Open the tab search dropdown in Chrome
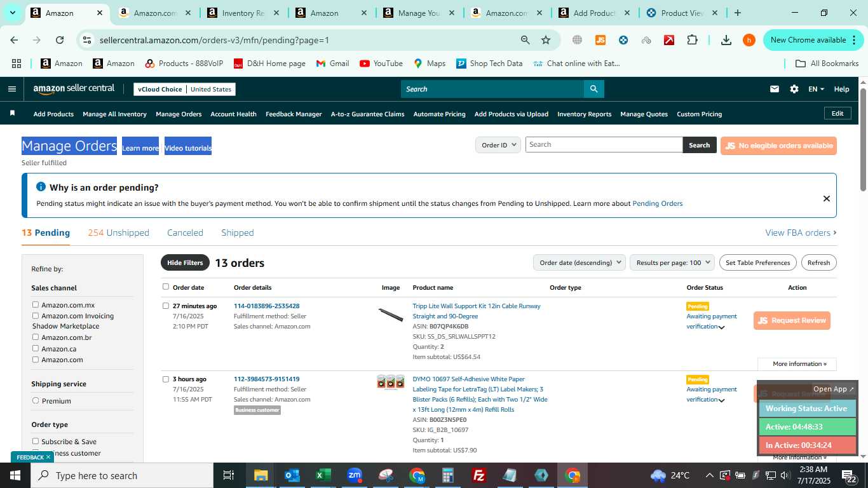Screen dimensions: 868x488 [x=12, y=13]
